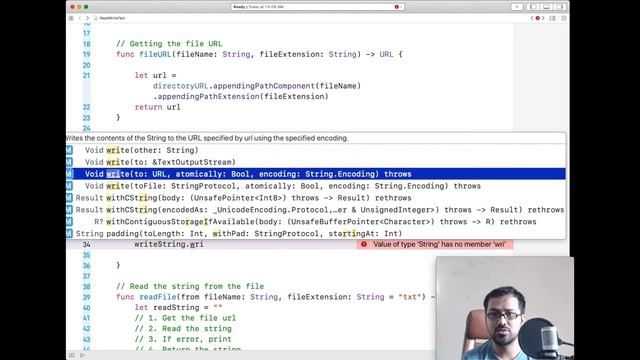Go back using the jump bar arrow

(80, 18)
